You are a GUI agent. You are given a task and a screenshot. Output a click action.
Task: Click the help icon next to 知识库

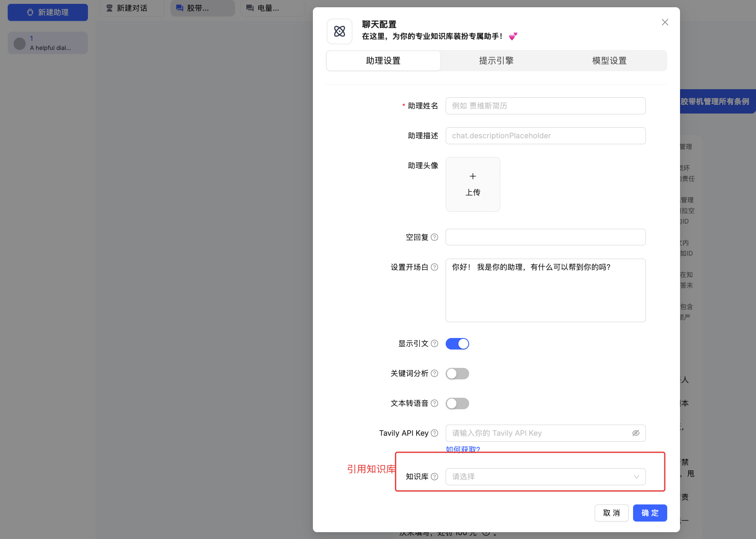pos(435,476)
